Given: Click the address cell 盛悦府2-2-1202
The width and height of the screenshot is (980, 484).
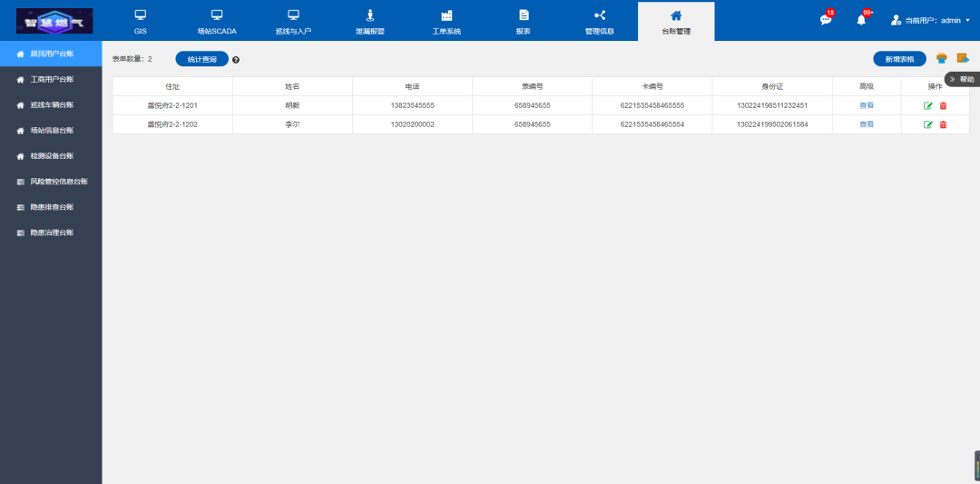Looking at the screenshot, I should coord(172,124).
